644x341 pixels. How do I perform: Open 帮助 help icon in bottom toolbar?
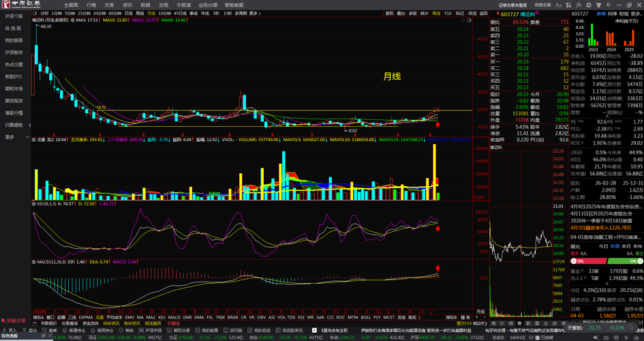[x=121, y=330]
